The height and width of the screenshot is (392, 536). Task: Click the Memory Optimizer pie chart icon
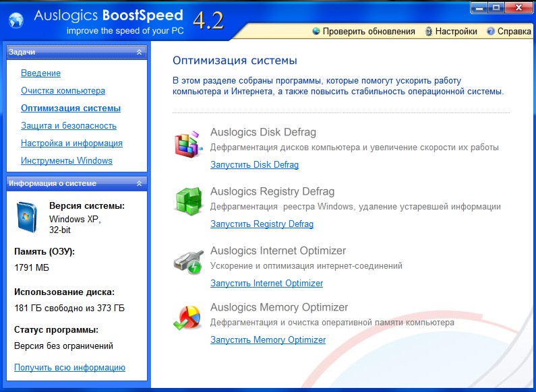point(187,318)
